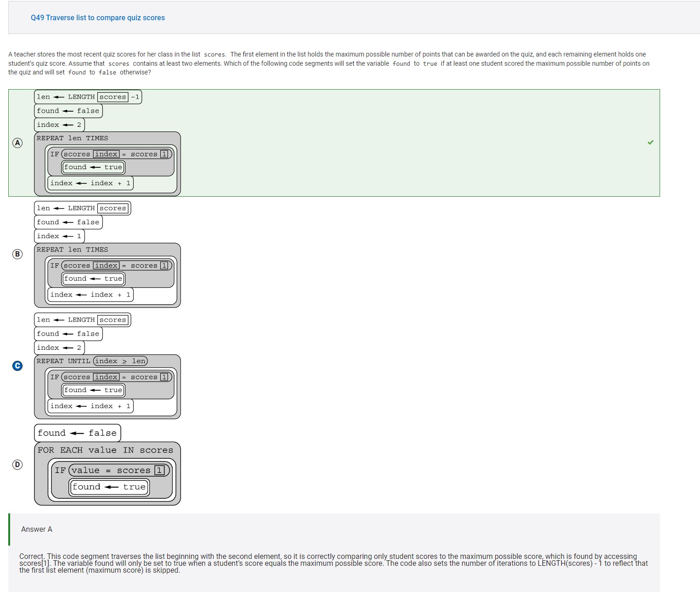Select answer choice D radio button
The height and width of the screenshot is (592, 700).
17,465
